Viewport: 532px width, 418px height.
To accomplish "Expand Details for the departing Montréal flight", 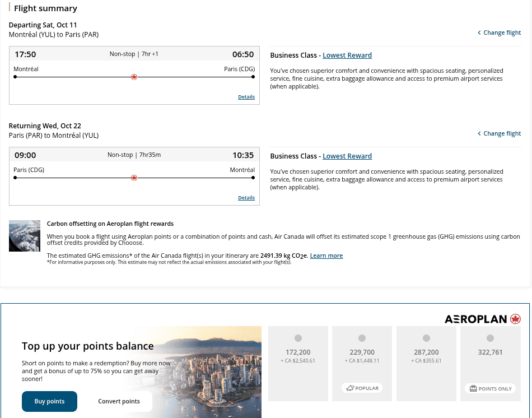I will (246, 96).
